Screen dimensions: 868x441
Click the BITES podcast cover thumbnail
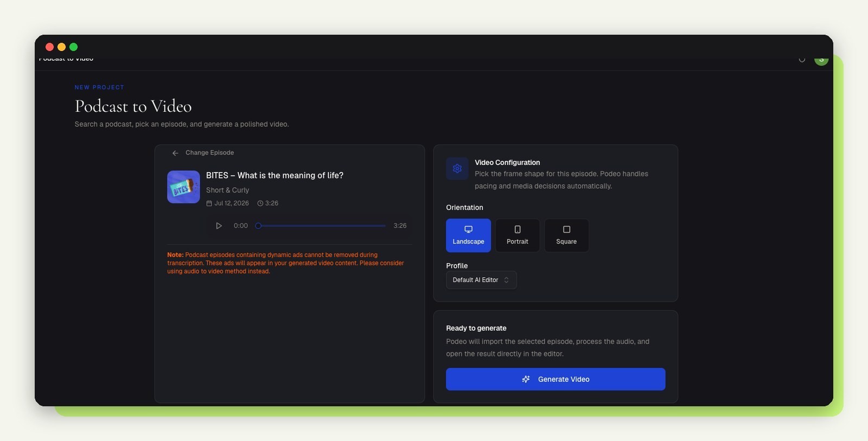183,187
